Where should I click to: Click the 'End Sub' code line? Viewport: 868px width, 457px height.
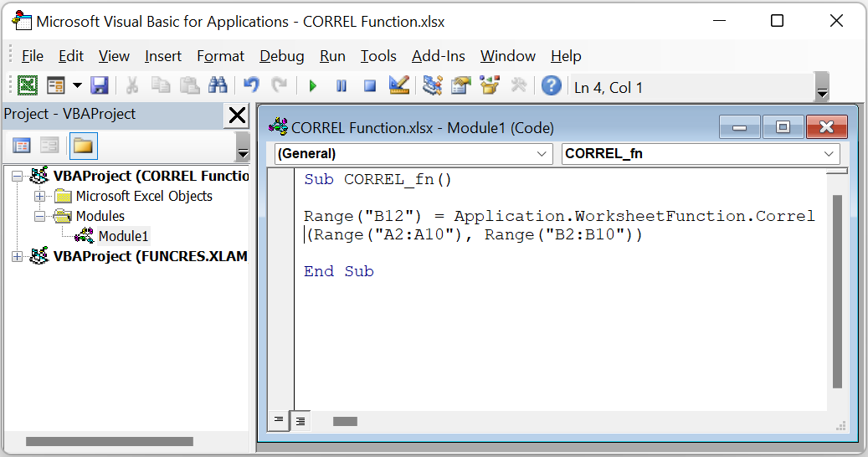coord(339,272)
